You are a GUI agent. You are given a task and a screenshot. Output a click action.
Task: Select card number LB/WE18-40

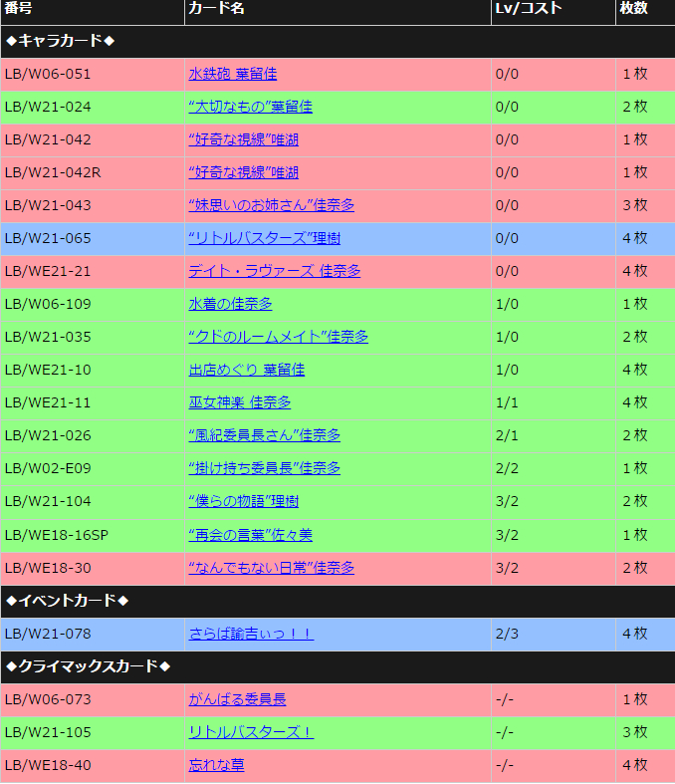coord(48,766)
